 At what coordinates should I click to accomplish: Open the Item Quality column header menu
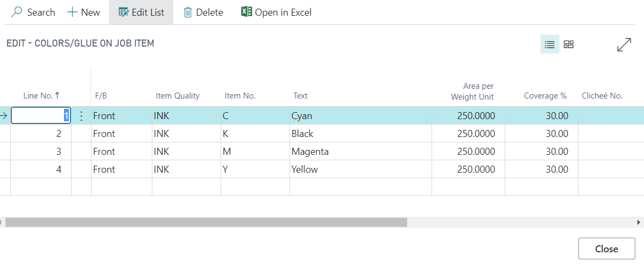(x=177, y=96)
